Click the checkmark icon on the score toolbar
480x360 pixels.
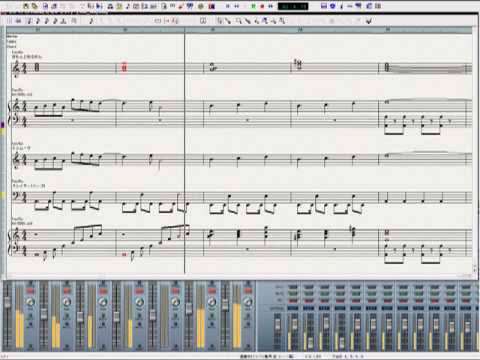(369, 21)
